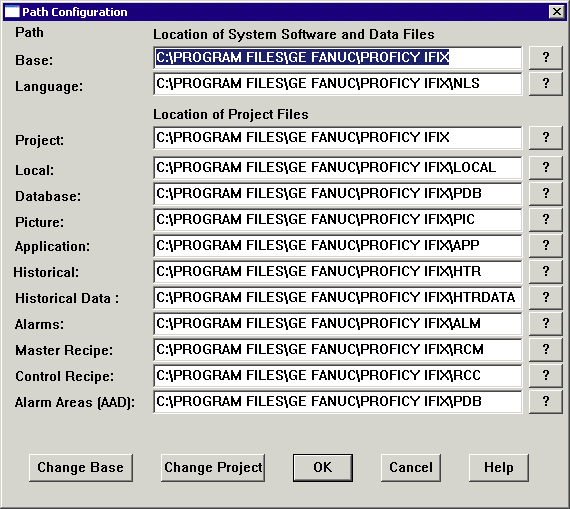570x509 pixels.
Task: Confirm settings with the OK button
Action: click(323, 468)
